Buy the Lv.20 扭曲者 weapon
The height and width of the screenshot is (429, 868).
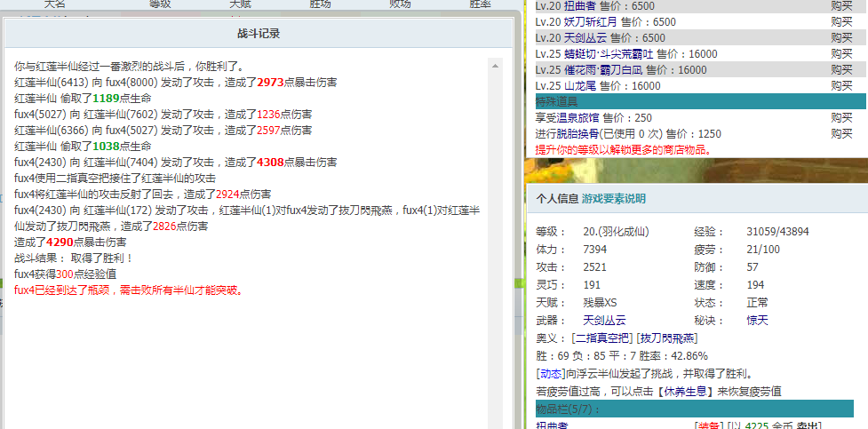[841, 6]
